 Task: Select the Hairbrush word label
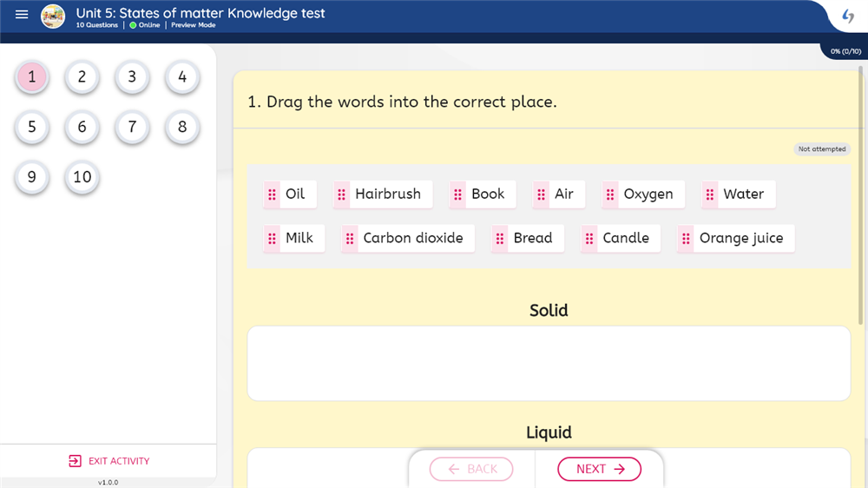388,195
